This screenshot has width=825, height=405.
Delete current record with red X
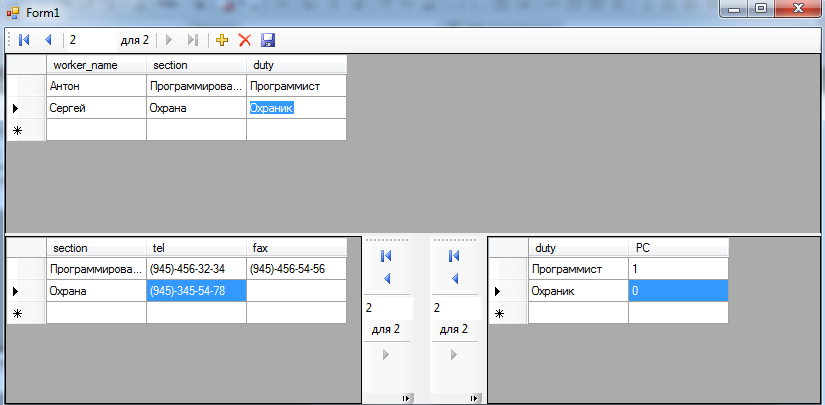tap(245, 40)
